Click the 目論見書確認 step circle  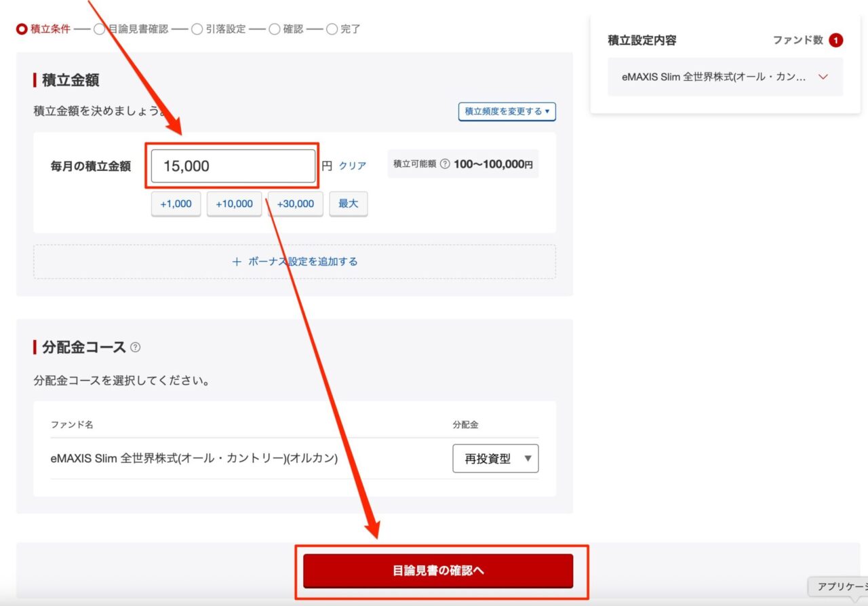[x=100, y=29]
